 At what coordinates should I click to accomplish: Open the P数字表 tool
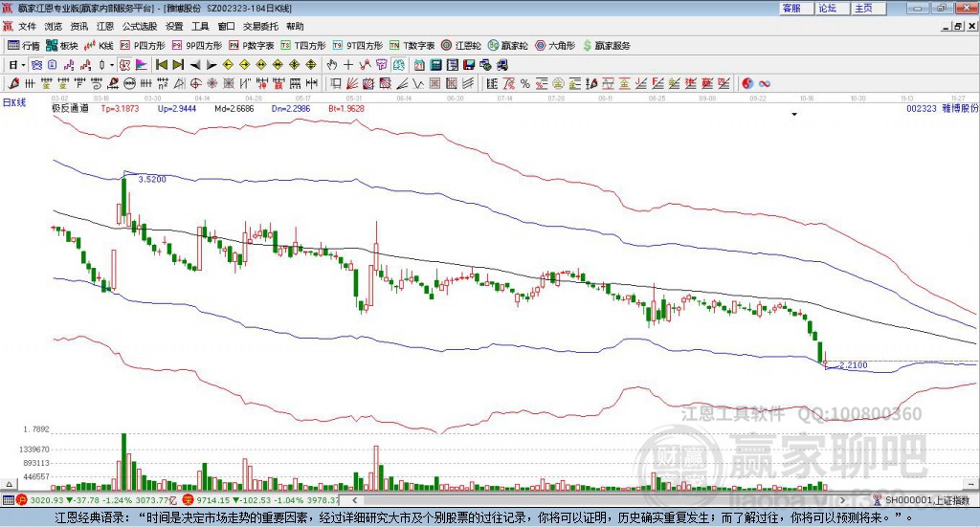252,46
